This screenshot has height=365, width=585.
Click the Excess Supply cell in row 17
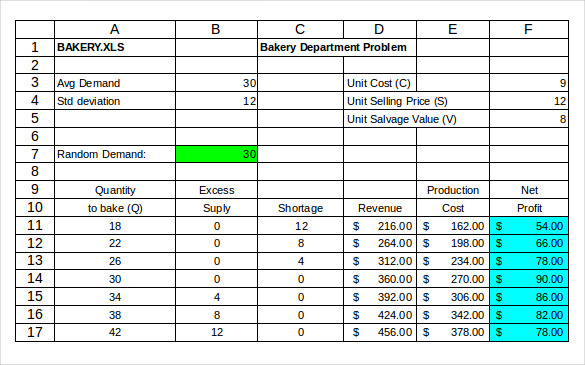click(x=216, y=332)
